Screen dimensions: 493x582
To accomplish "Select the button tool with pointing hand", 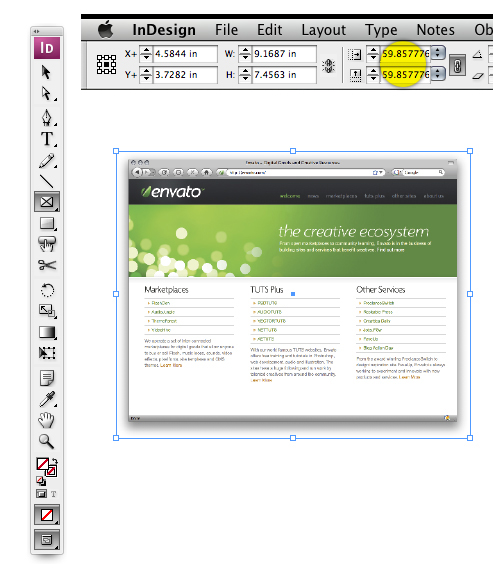I will click(47, 244).
